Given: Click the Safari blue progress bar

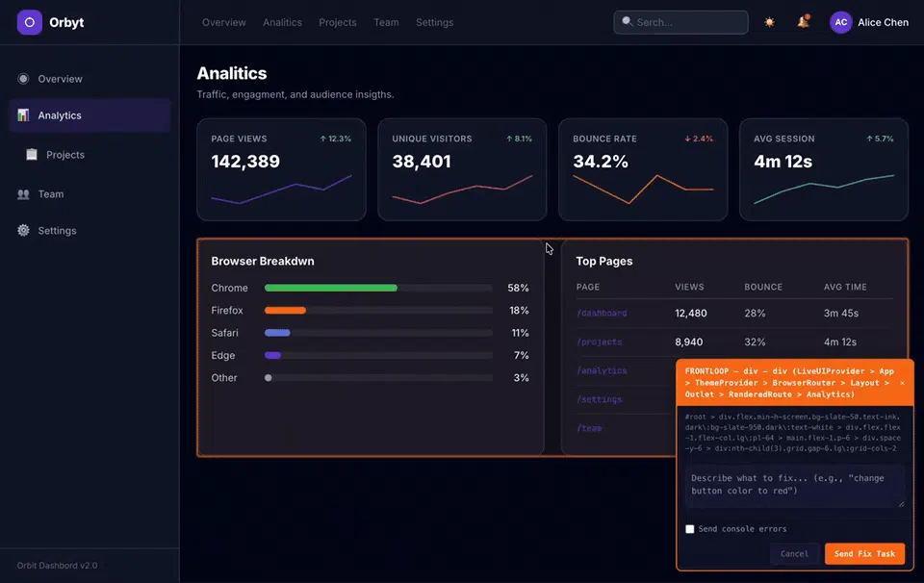Looking at the screenshot, I should coord(277,333).
